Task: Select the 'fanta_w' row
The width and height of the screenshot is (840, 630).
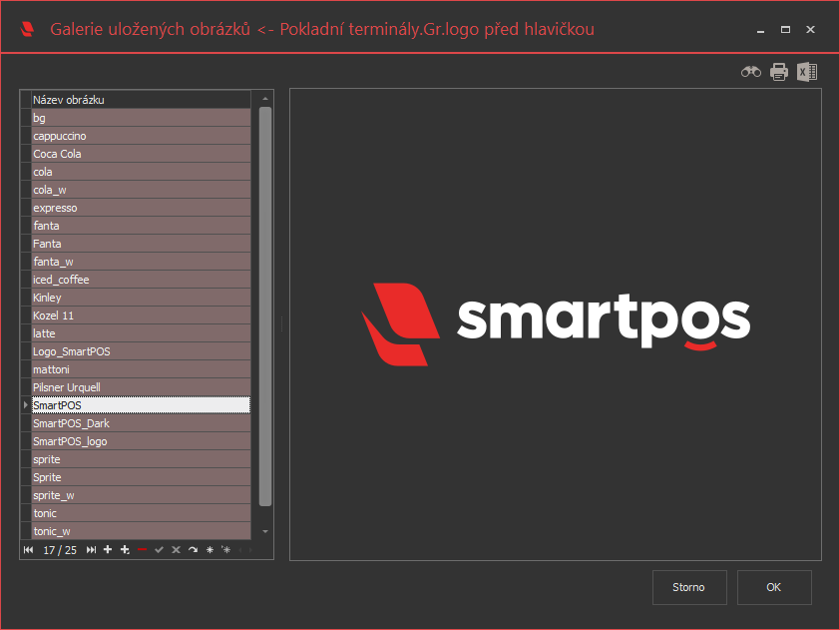Action: point(141,262)
